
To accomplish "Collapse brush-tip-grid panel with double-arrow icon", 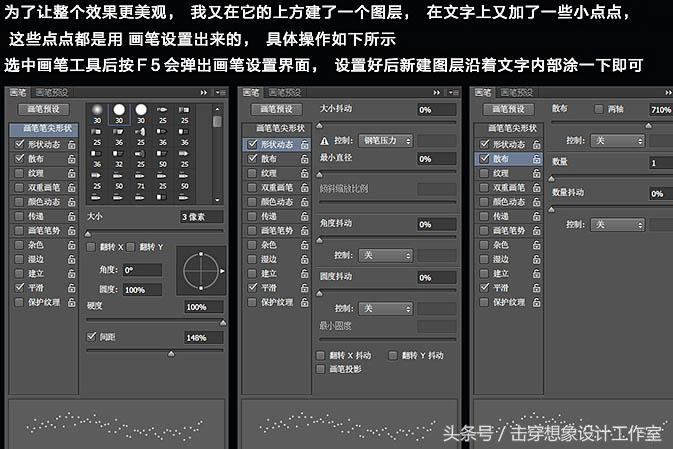I will (204, 92).
